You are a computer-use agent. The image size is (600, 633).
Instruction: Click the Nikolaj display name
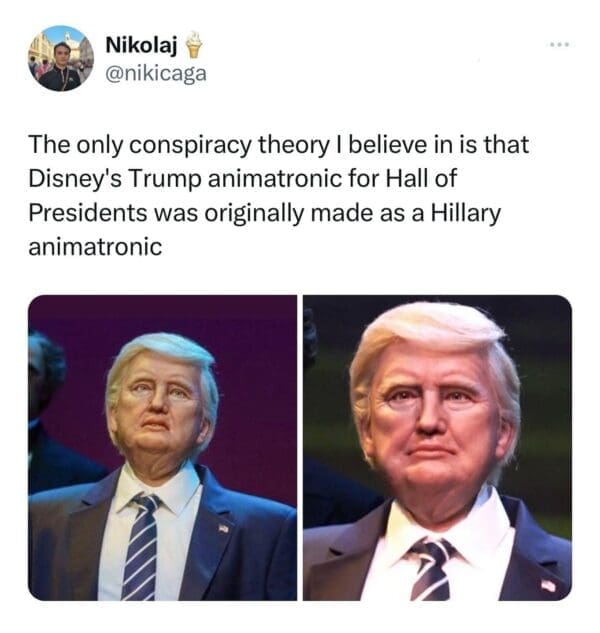click(141, 44)
